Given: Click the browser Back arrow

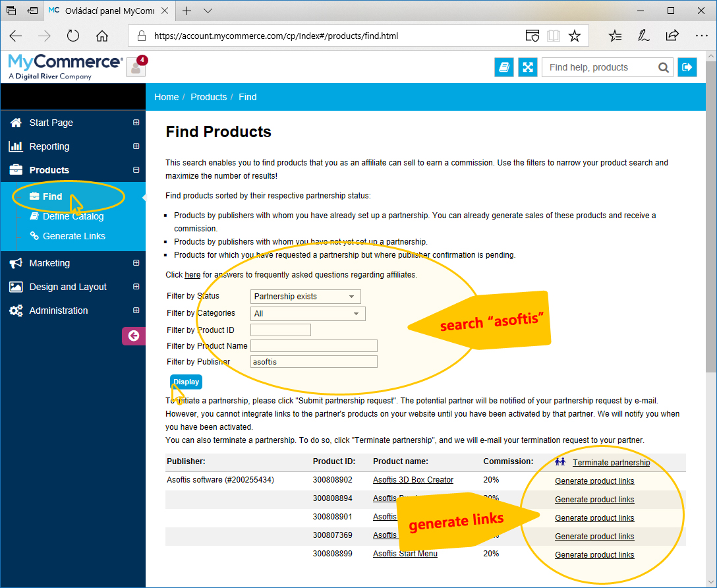Looking at the screenshot, I should 16,36.
